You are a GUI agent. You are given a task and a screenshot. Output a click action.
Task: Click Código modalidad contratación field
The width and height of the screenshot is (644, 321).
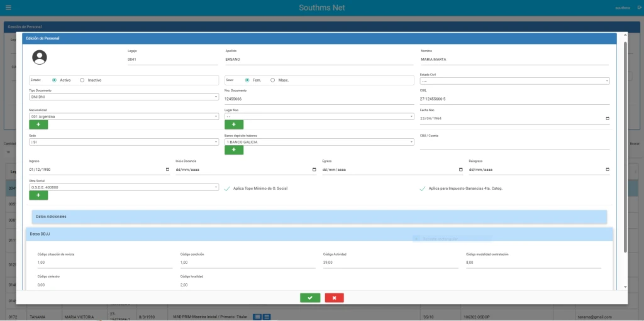click(x=533, y=263)
